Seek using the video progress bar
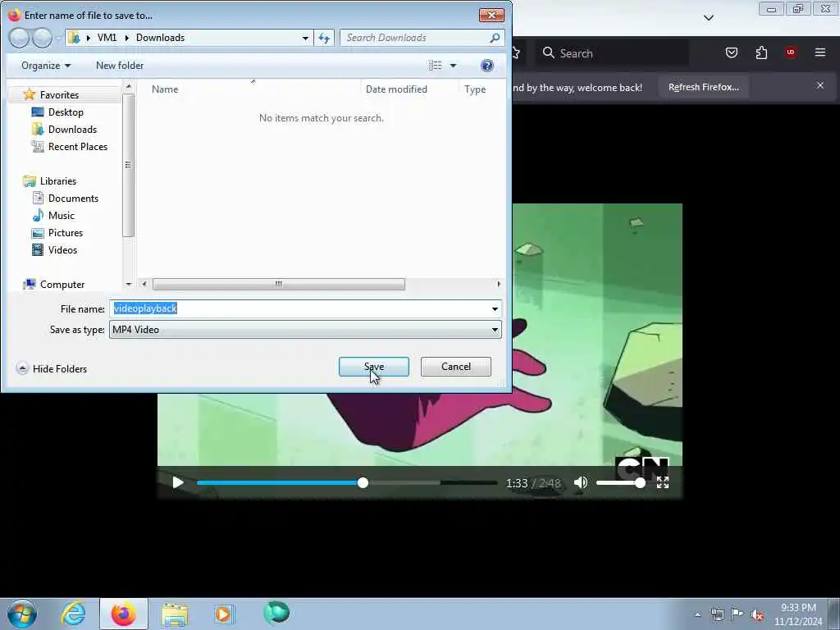Image resolution: width=840 pixels, height=630 pixels. 347,482
